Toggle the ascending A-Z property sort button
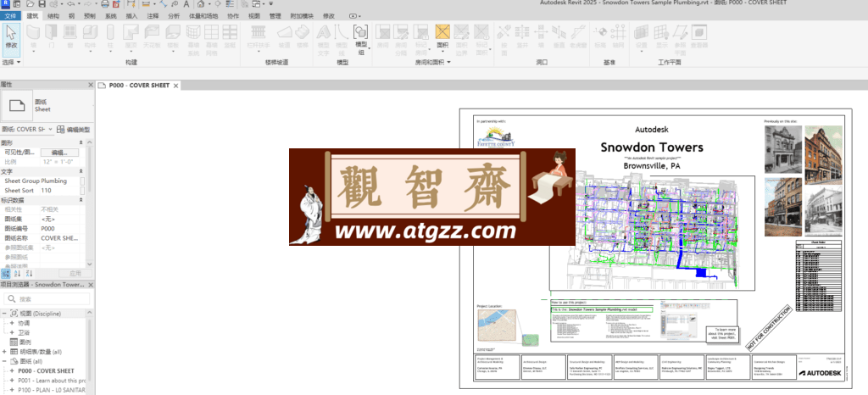Viewport: 868px width, 395px height. tap(17, 273)
